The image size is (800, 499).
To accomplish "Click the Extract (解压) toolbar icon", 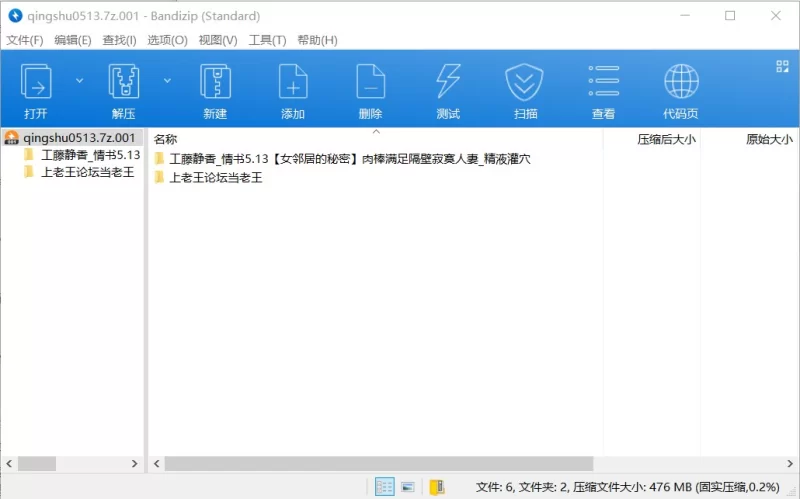I will point(123,82).
